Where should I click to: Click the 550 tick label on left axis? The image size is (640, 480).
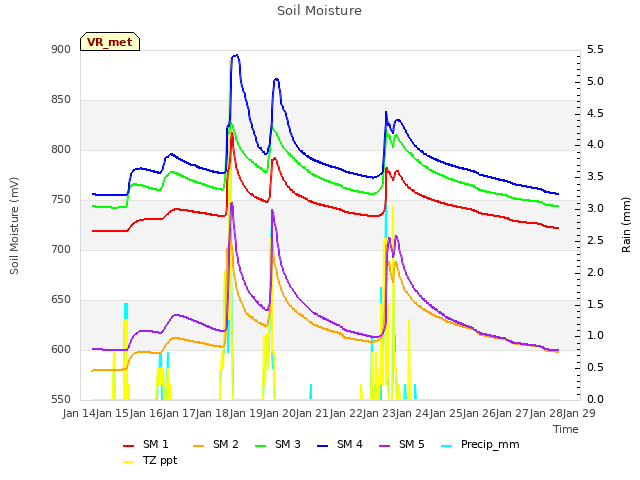(61, 400)
